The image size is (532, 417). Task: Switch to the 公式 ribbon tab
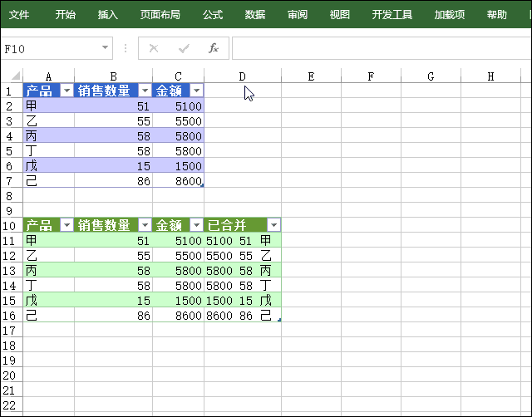pyautogui.click(x=213, y=15)
